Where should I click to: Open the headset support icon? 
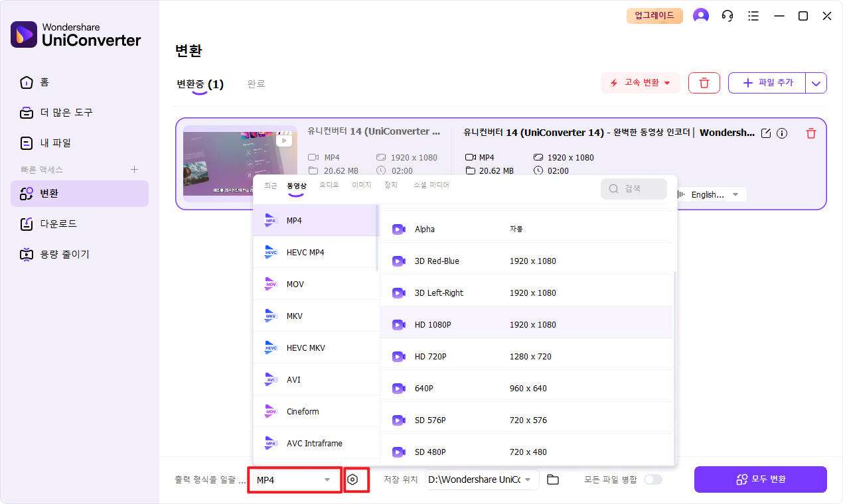[728, 16]
